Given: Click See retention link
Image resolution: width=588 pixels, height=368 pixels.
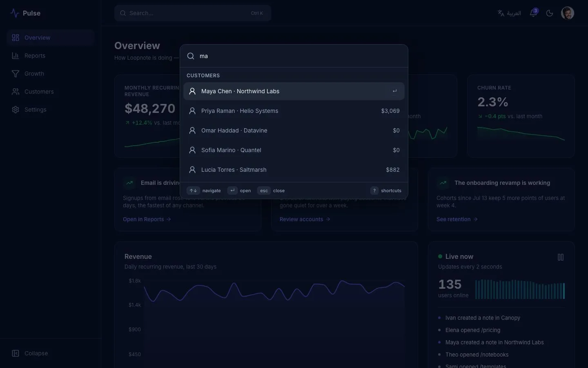Looking at the screenshot, I should [x=457, y=219].
